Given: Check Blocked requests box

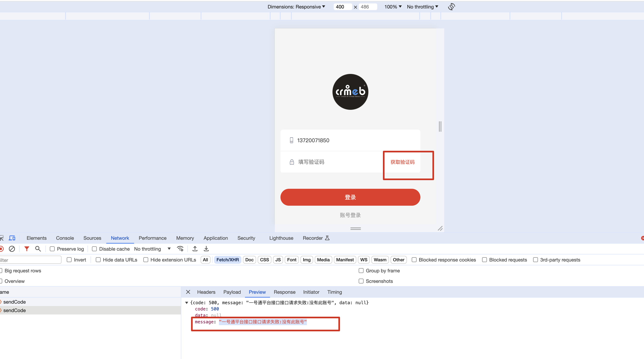Looking at the screenshot, I should click(x=485, y=260).
